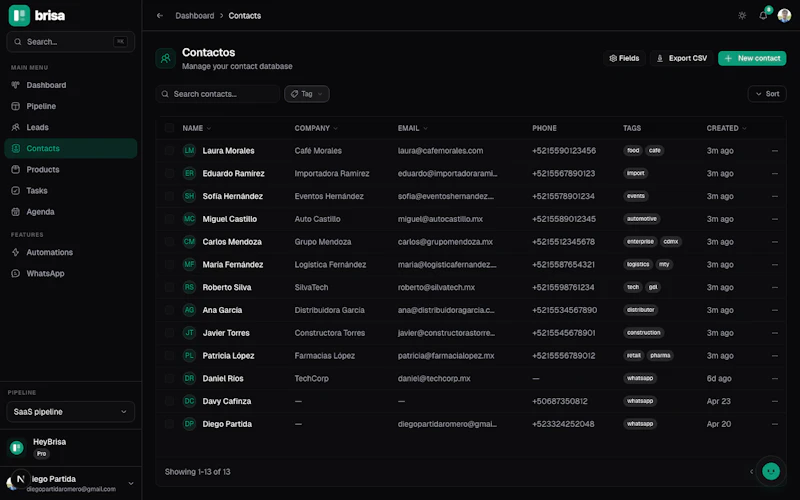The height and width of the screenshot is (500, 800).
Task: Click Roberto Silva avatar RS
Action: coord(189,287)
